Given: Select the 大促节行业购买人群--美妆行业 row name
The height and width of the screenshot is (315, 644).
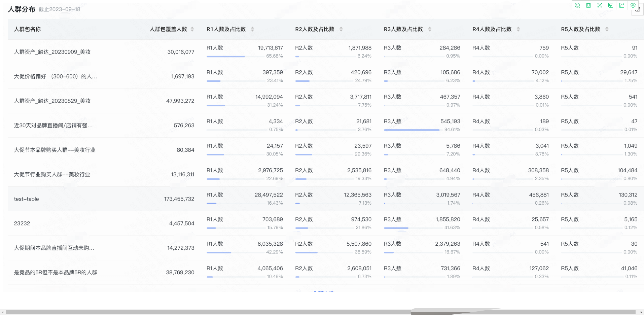Looking at the screenshot, I should pyautogui.click(x=52, y=174).
